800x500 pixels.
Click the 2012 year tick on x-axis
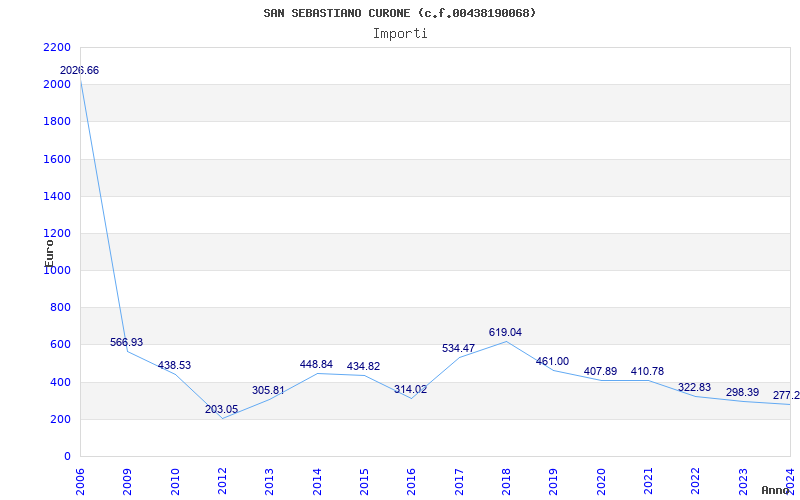coord(222,479)
